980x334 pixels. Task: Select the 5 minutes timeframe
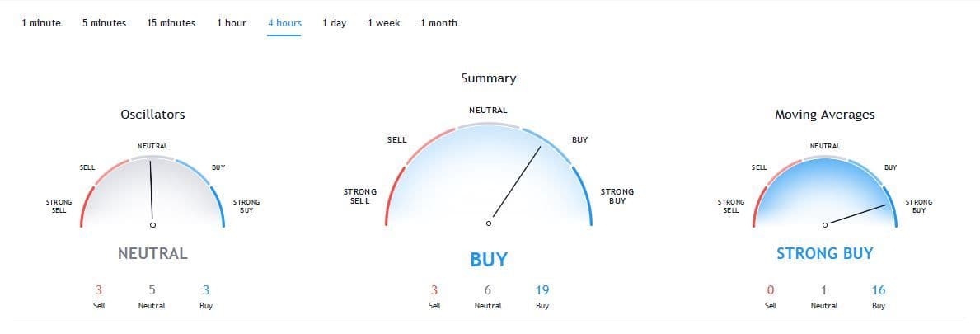104,23
